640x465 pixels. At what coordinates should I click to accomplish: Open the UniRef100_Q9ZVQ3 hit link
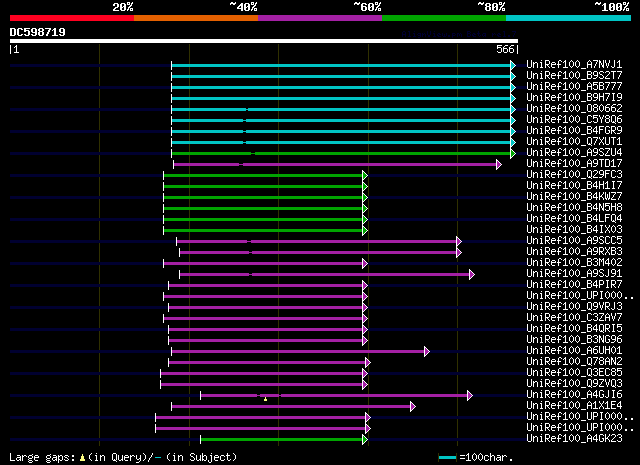tap(574, 384)
